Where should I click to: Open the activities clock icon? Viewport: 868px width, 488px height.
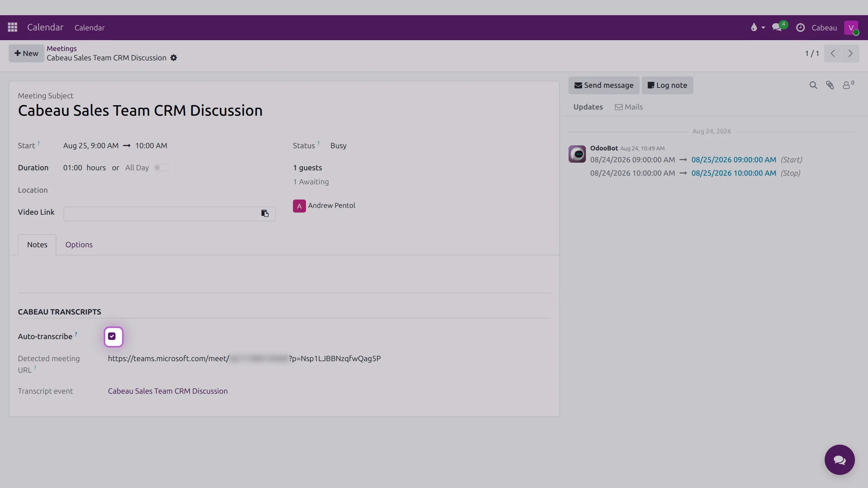pyautogui.click(x=800, y=27)
